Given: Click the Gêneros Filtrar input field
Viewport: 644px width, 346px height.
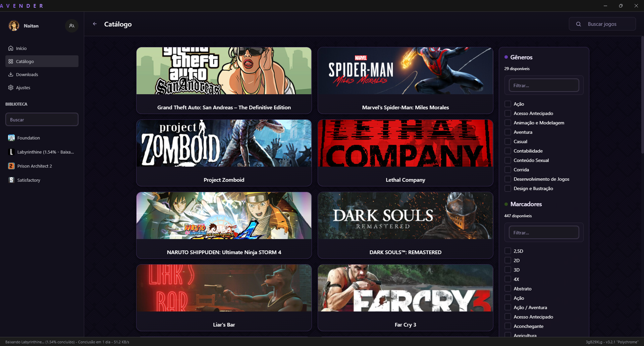Looking at the screenshot, I should [x=544, y=85].
